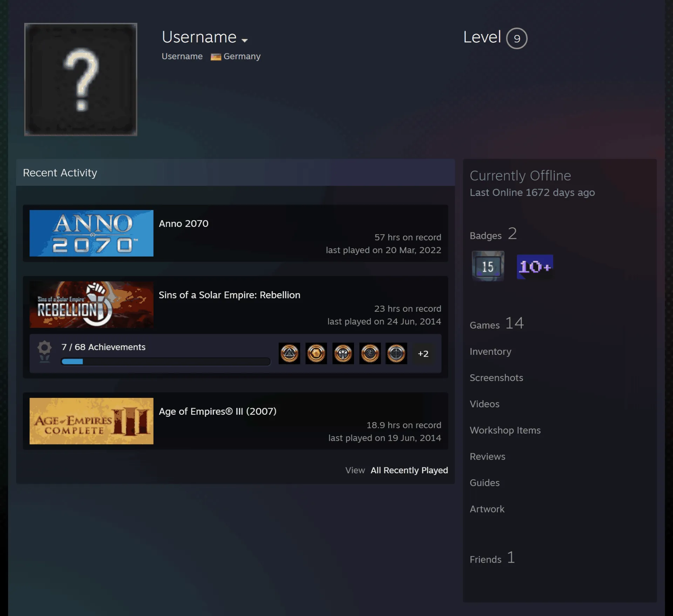Open the Username dropdown arrow
This screenshot has width=673, height=616.
pos(245,40)
